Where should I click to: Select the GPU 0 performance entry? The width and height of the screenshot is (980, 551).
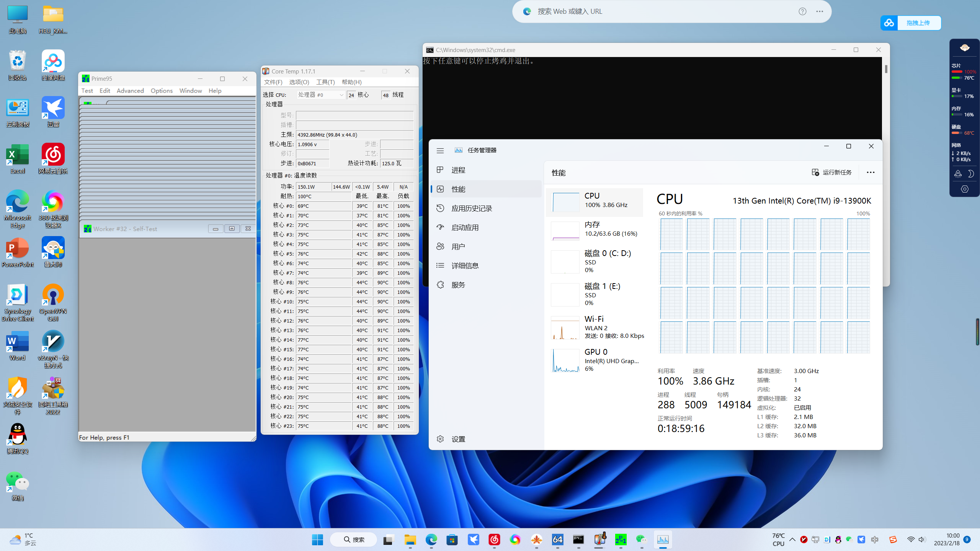point(595,360)
